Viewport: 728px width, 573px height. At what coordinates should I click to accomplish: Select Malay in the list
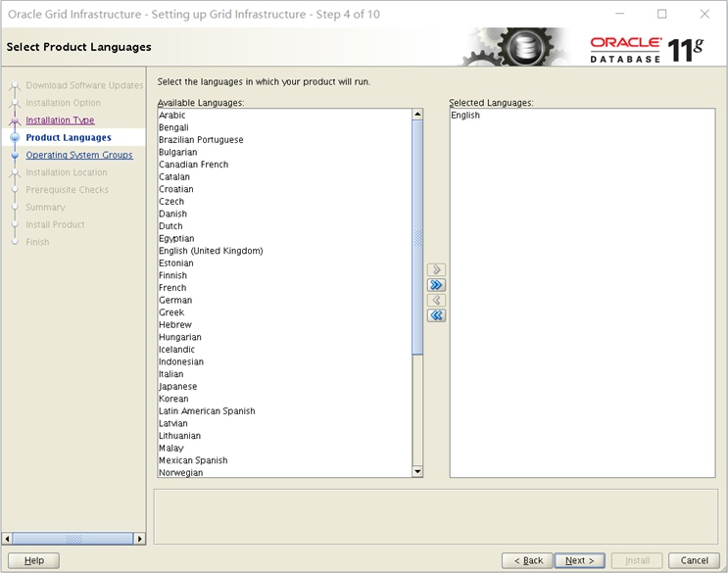[x=284, y=448]
